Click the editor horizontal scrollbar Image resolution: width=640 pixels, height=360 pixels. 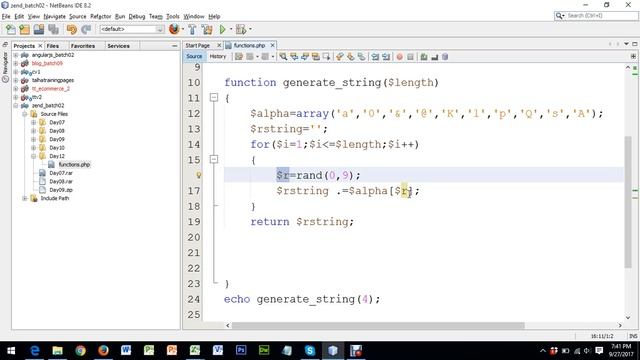pos(378,325)
